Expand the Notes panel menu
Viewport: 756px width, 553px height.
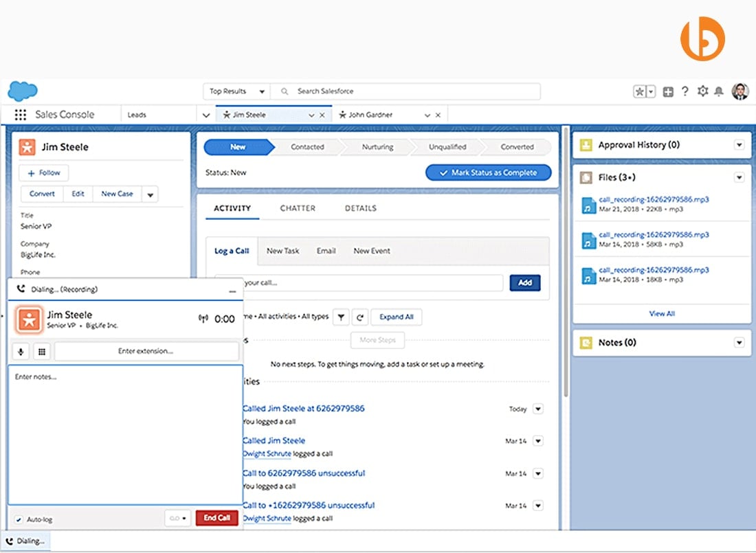pyautogui.click(x=739, y=342)
